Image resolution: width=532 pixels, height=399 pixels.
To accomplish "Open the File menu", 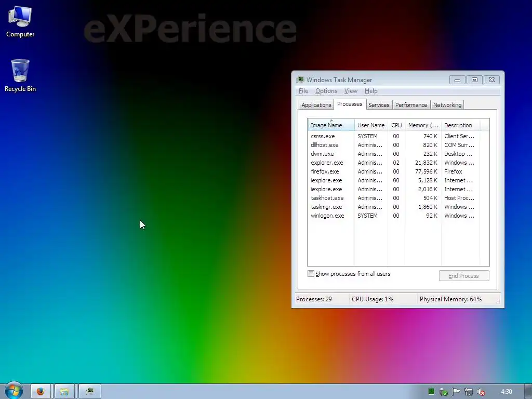I will click(x=303, y=91).
